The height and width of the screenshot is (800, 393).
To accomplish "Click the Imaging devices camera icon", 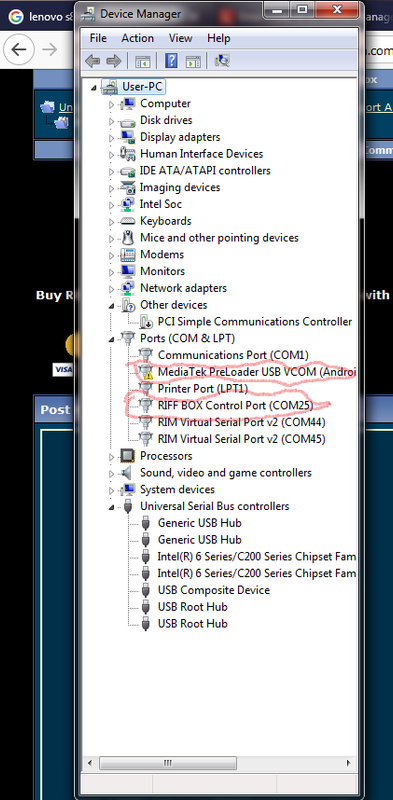I will coord(127,188).
